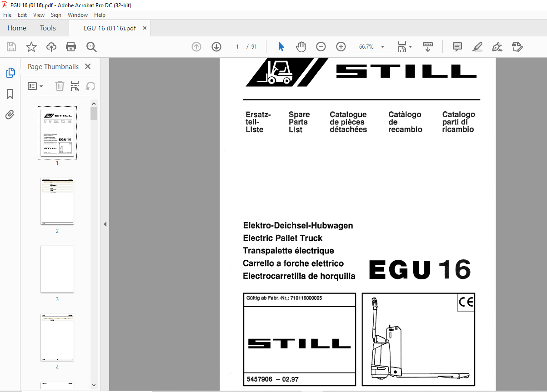Select page 4 thumbnail
The width and height of the screenshot is (547, 392).
pos(57,337)
